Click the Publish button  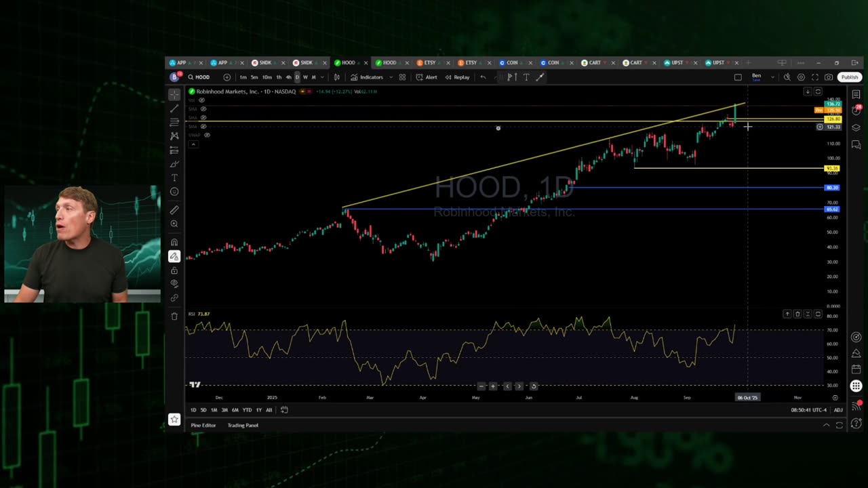pos(850,77)
